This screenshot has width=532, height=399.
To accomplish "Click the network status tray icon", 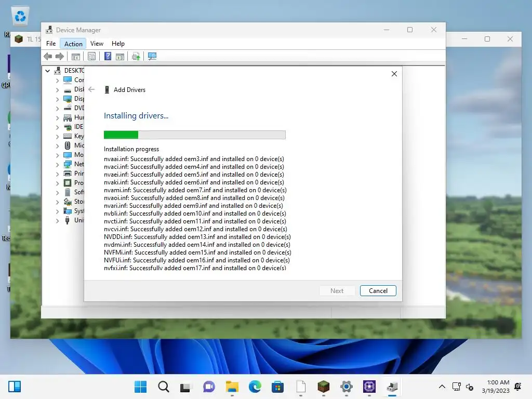I will click(456, 387).
